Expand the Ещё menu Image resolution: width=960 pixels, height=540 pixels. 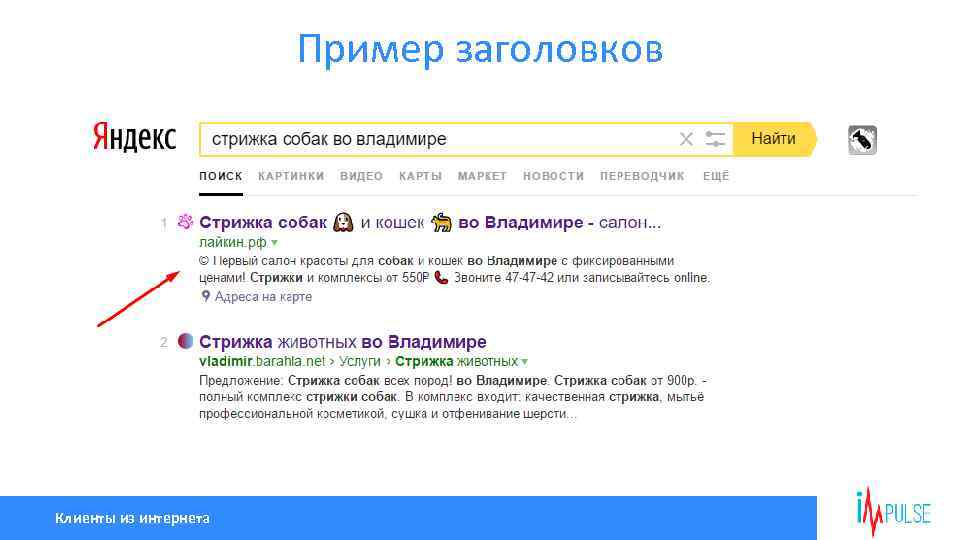[x=716, y=176]
